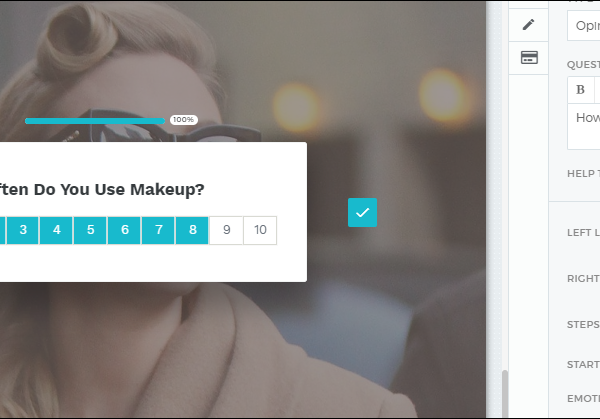Viewport: 600px width, 419px height.
Task: Click the question text field
Action: point(585,125)
